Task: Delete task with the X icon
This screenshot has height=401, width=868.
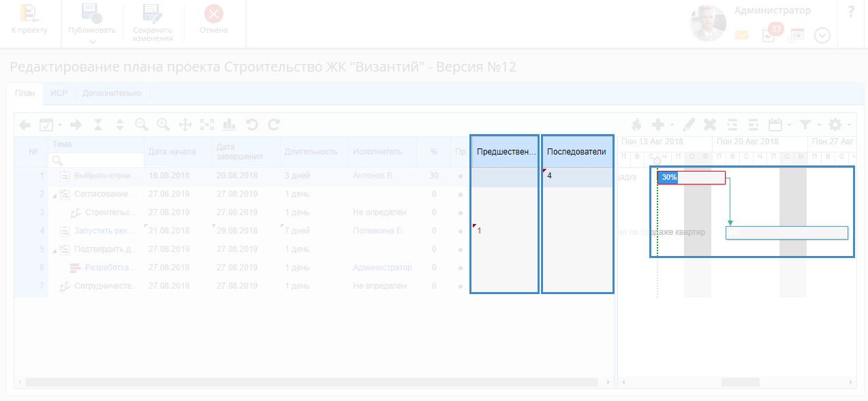Action: [x=710, y=125]
